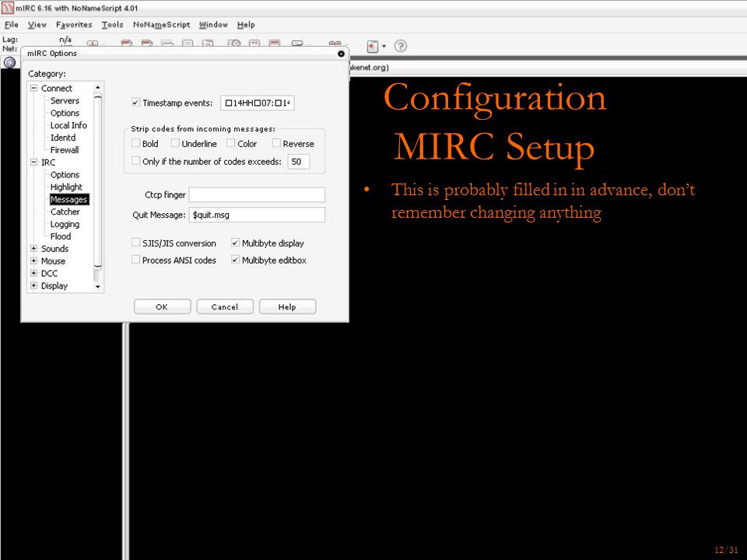Select Highlight in the category tree

66,187
